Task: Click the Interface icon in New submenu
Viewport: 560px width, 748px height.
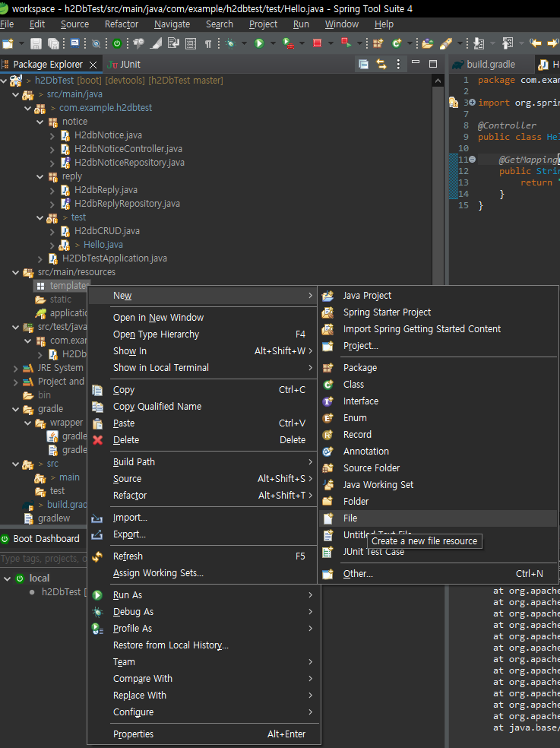Action: [x=327, y=401]
